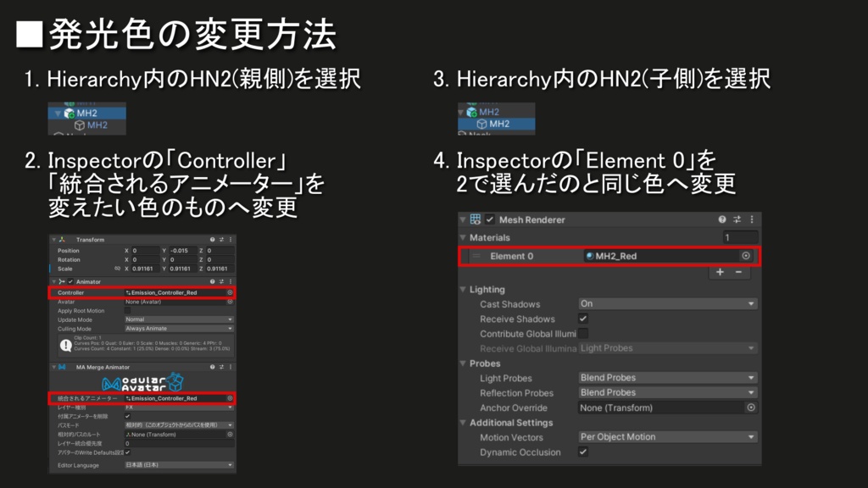This screenshot has height=488, width=868.
Task: Collapse the Additional Settings section
Action: coord(463,422)
